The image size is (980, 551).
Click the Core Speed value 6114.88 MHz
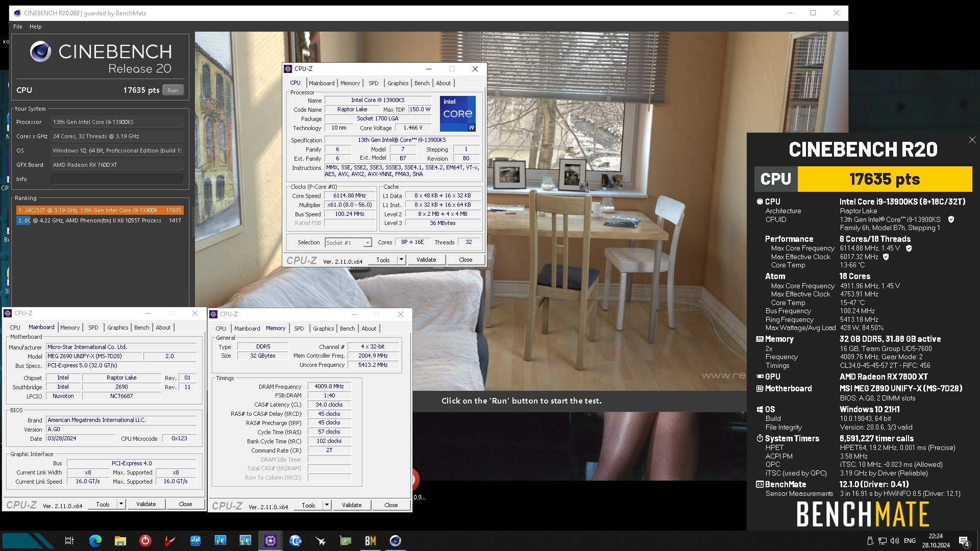350,195
